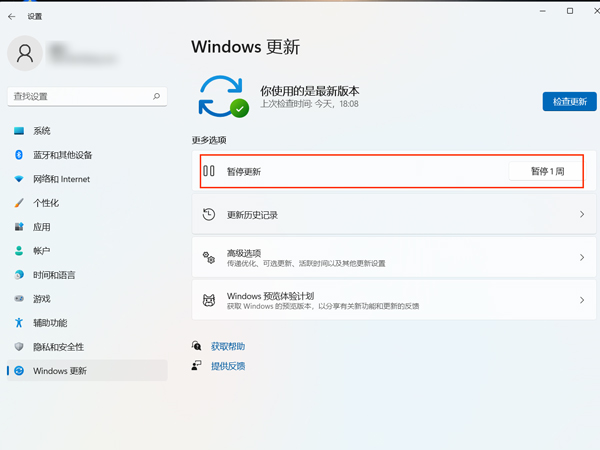
Task: Click the 获取帮助 link
Action: 228,346
